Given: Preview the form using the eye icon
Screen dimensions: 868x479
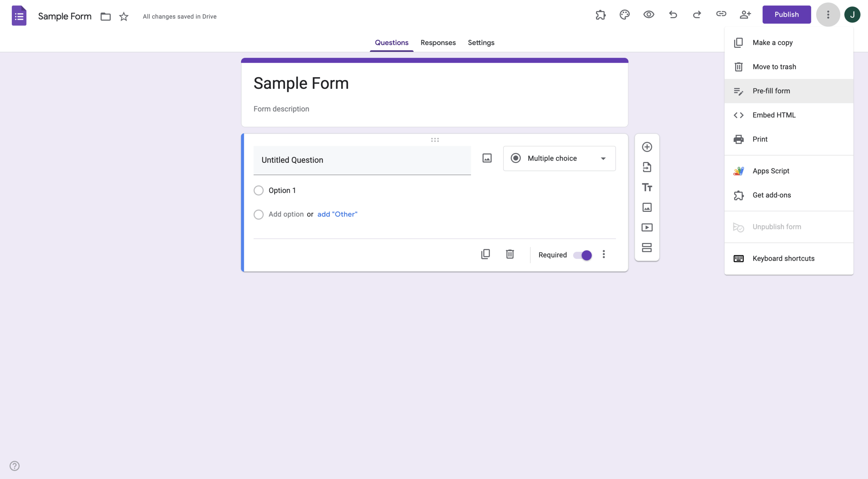Looking at the screenshot, I should tap(649, 15).
